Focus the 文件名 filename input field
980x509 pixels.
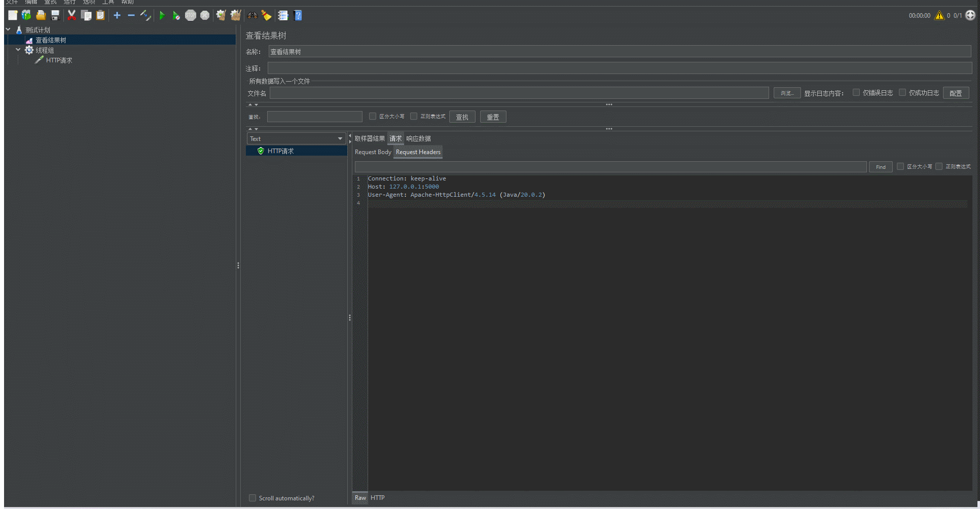[519, 93]
